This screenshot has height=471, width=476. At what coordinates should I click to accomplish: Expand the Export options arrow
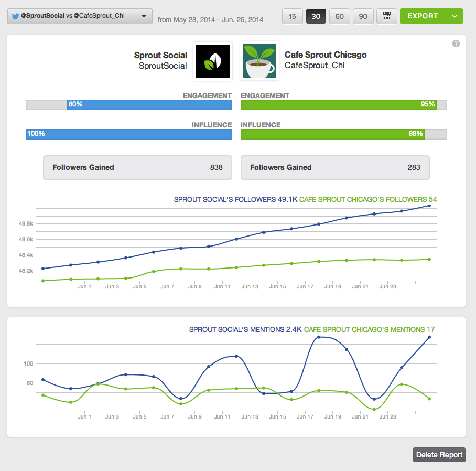(455, 16)
